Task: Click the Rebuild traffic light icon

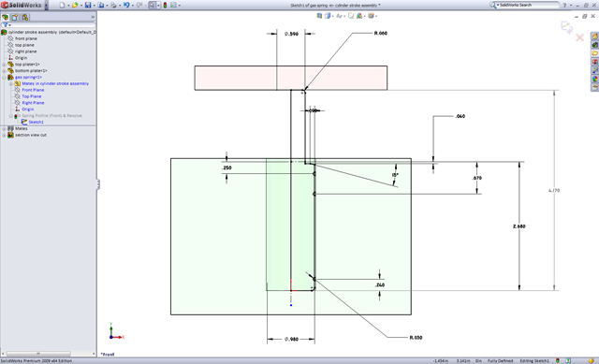Action: click(x=165, y=5)
